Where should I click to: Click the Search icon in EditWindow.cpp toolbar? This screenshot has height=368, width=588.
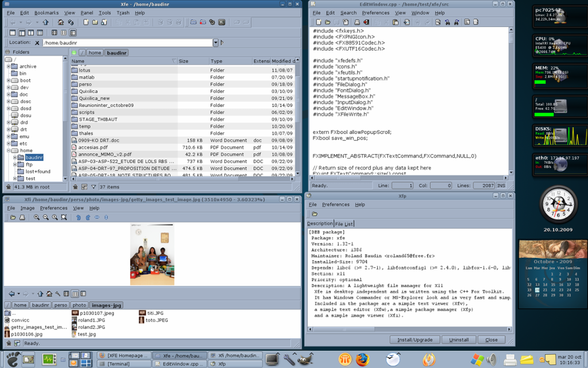pyautogui.click(x=438, y=22)
